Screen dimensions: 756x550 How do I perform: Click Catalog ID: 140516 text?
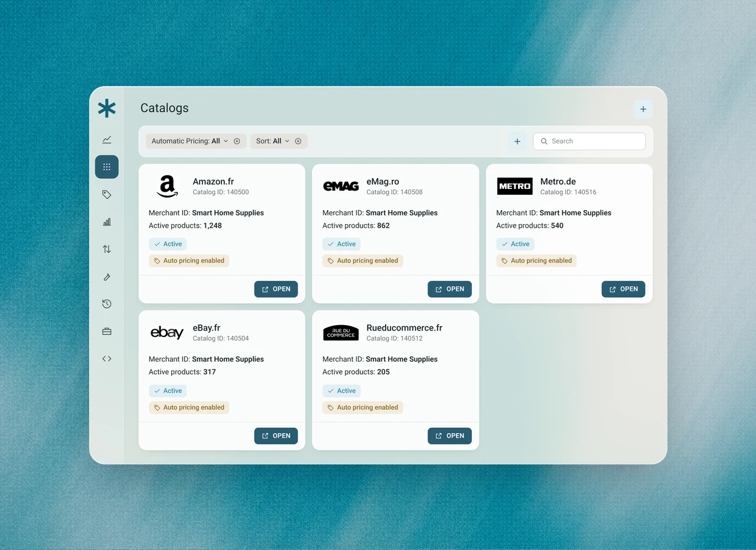[568, 192]
